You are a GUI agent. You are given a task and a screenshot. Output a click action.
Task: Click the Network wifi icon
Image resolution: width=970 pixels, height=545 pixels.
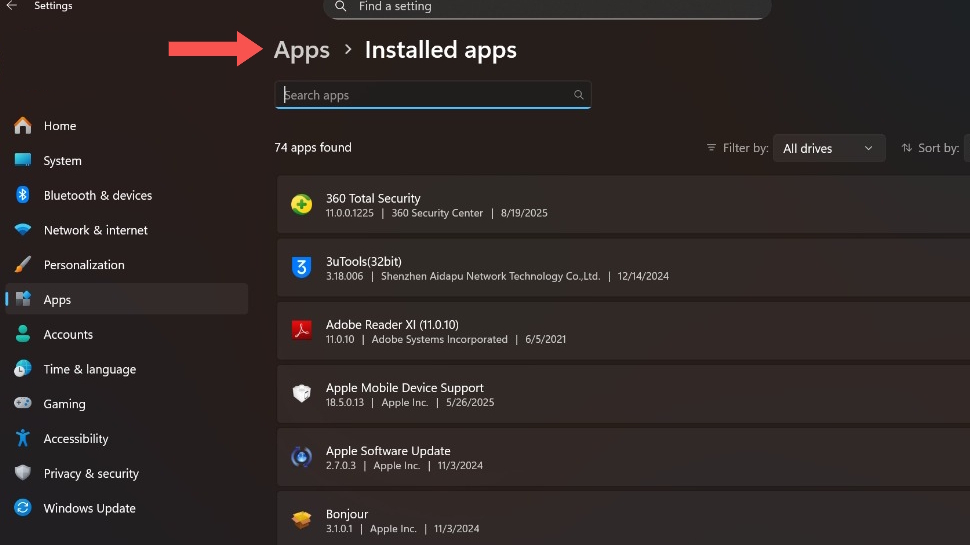click(23, 230)
